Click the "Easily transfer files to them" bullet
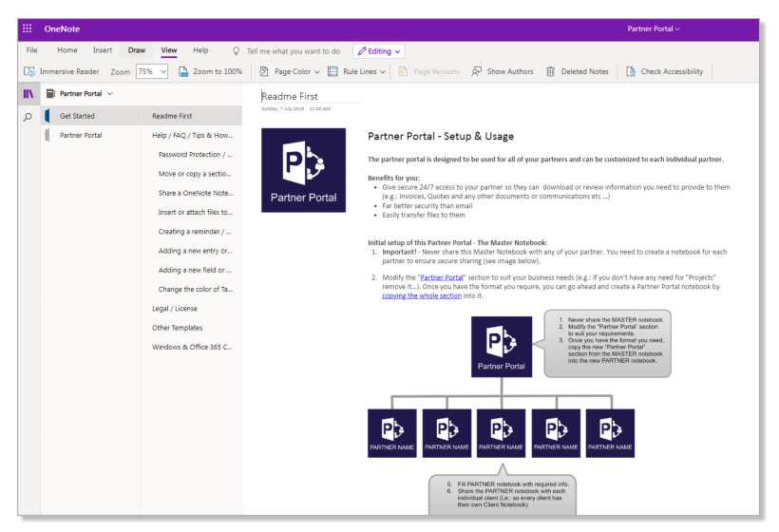Screen dimensions: 779x532 coord(424,215)
